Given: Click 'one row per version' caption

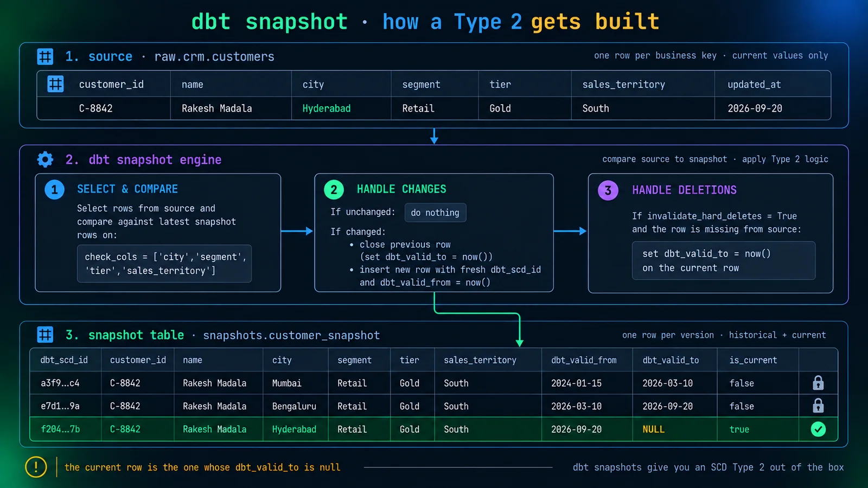Looking at the screenshot, I should pos(668,335).
